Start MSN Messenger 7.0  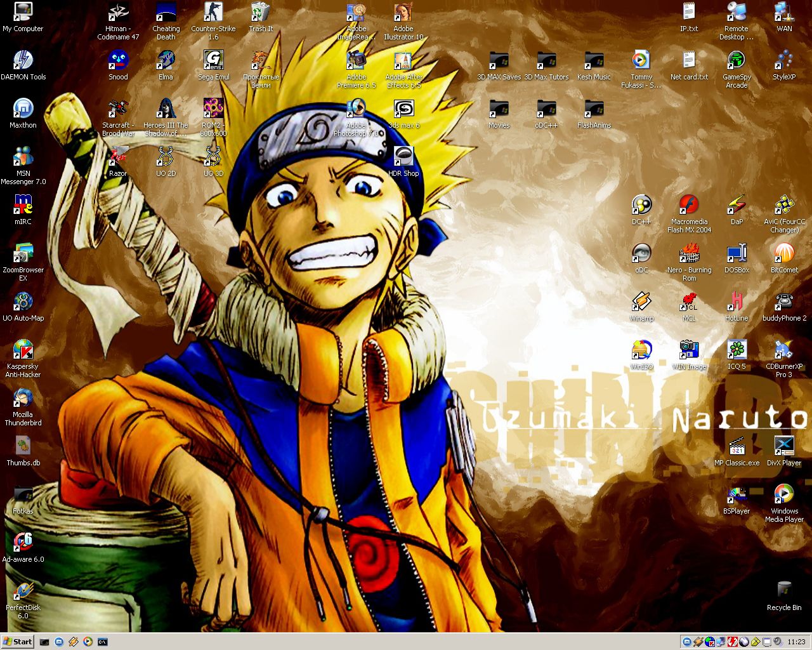(23, 166)
